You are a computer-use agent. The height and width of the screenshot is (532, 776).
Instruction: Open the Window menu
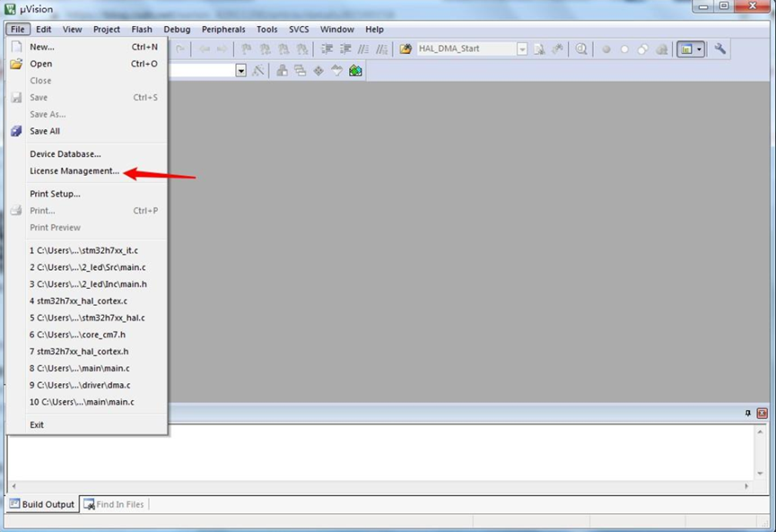337,30
